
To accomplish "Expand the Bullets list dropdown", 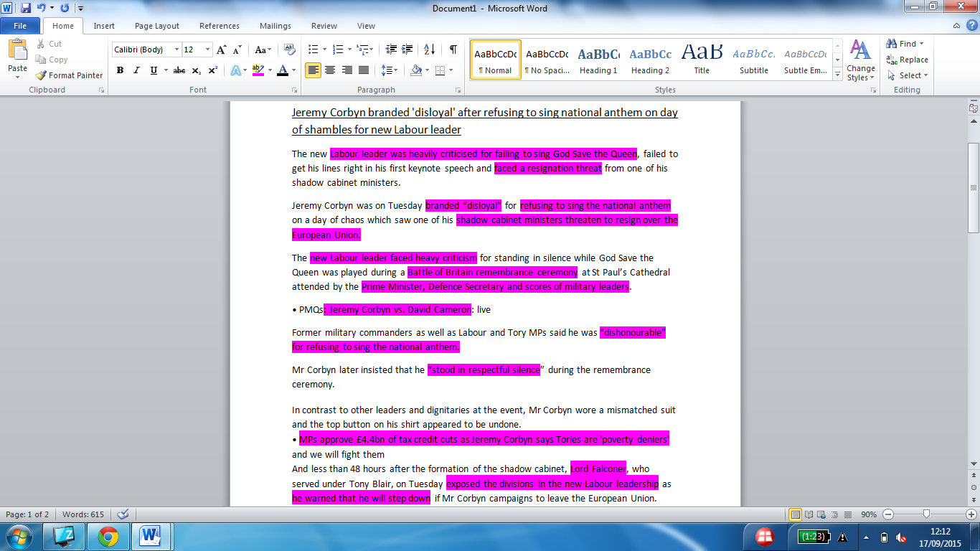I will [x=324, y=50].
